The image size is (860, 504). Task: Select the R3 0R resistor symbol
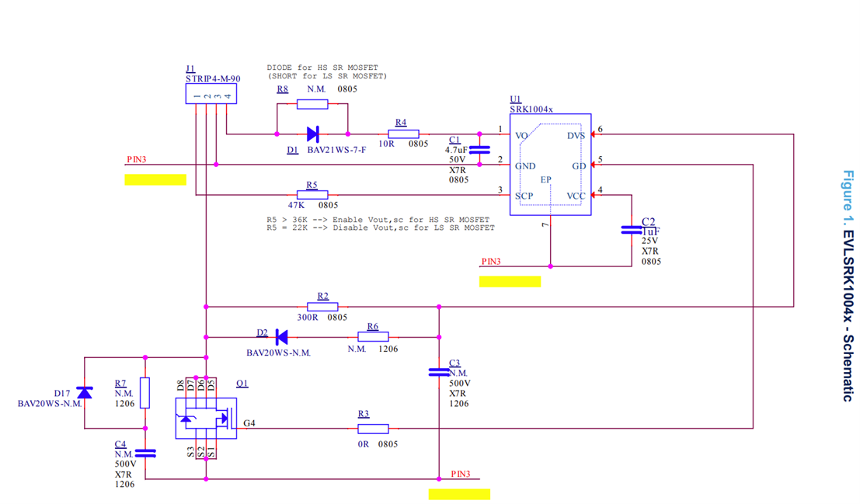pyautogui.click(x=373, y=428)
